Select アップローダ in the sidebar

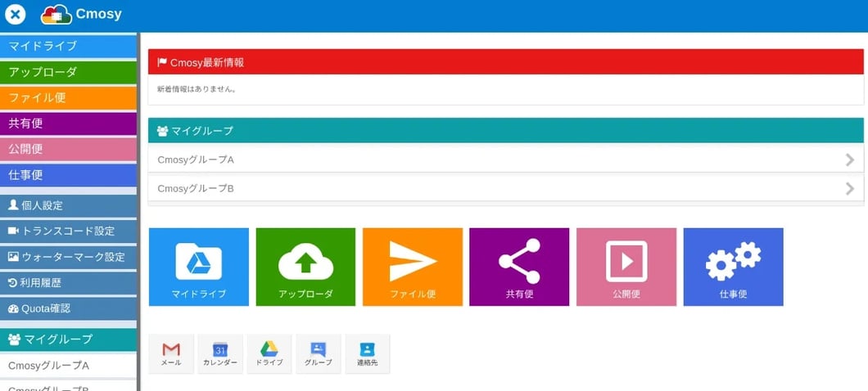coord(68,72)
